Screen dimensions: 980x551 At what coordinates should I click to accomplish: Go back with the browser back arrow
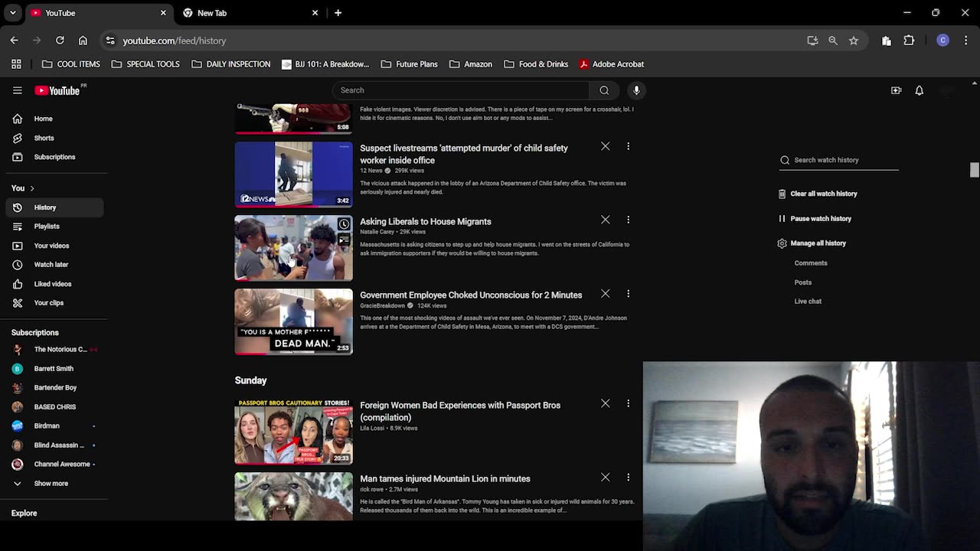coord(14,41)
